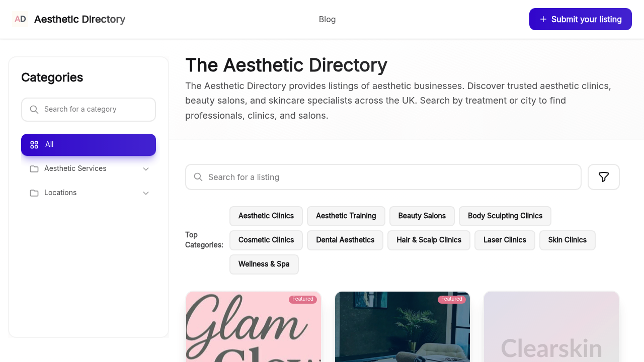Open the Clearskin listing thumbnail
The image size is (644, 362).
(551, 327)
